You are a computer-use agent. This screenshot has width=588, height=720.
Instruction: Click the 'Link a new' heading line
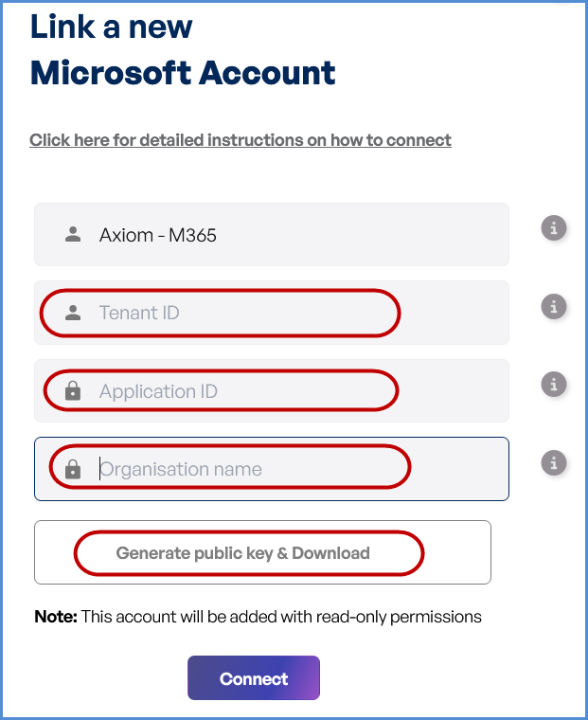[112, 27]
